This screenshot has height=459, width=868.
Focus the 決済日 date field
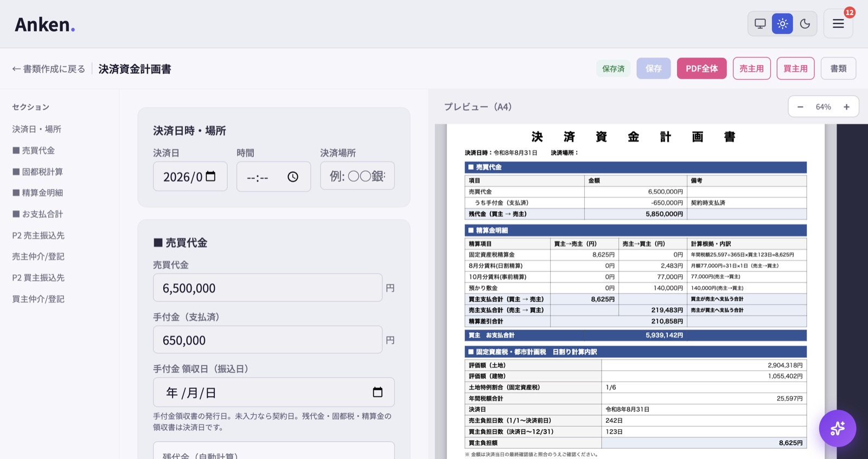click(190, 176)
